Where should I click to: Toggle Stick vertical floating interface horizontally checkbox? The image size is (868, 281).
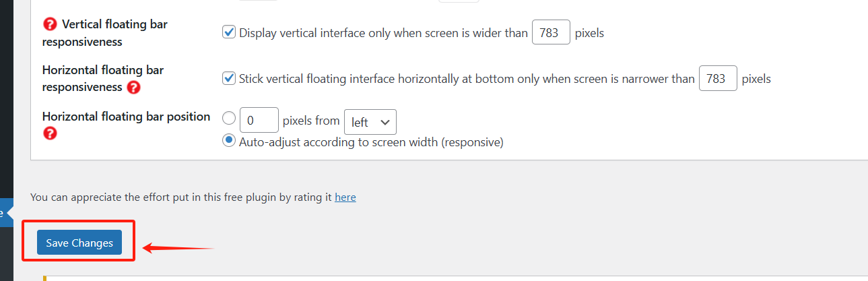pos(229,78)
